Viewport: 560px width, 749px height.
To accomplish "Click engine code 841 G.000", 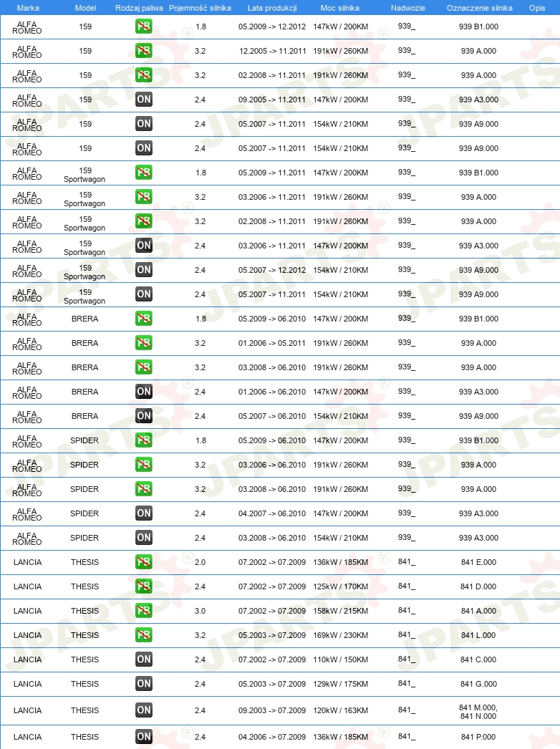I will point(478,684).
